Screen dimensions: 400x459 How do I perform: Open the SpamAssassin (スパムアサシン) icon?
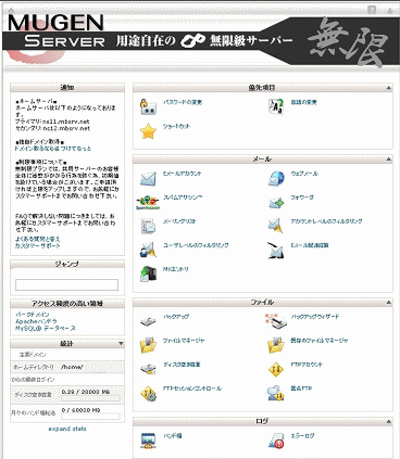148,202
